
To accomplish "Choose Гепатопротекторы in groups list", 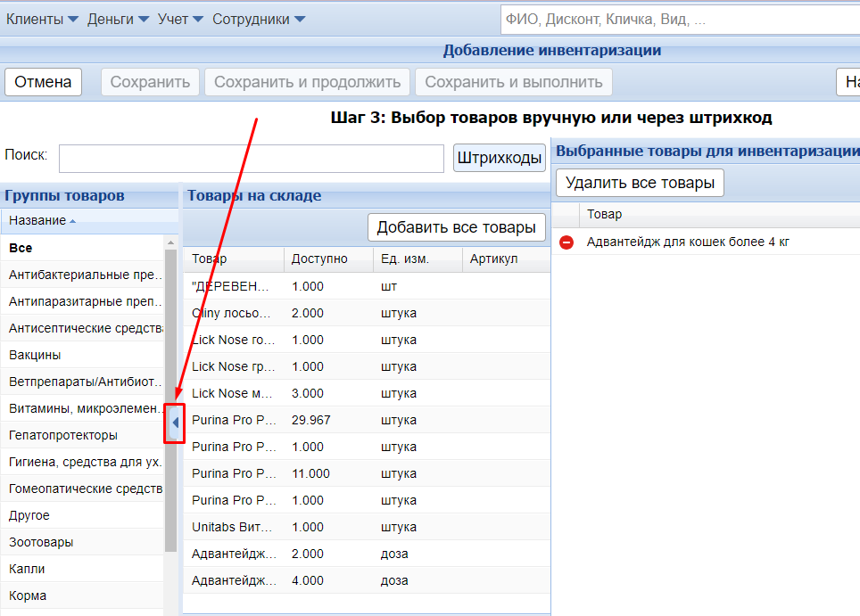I will pyautogui.click(x=63, y=435).
